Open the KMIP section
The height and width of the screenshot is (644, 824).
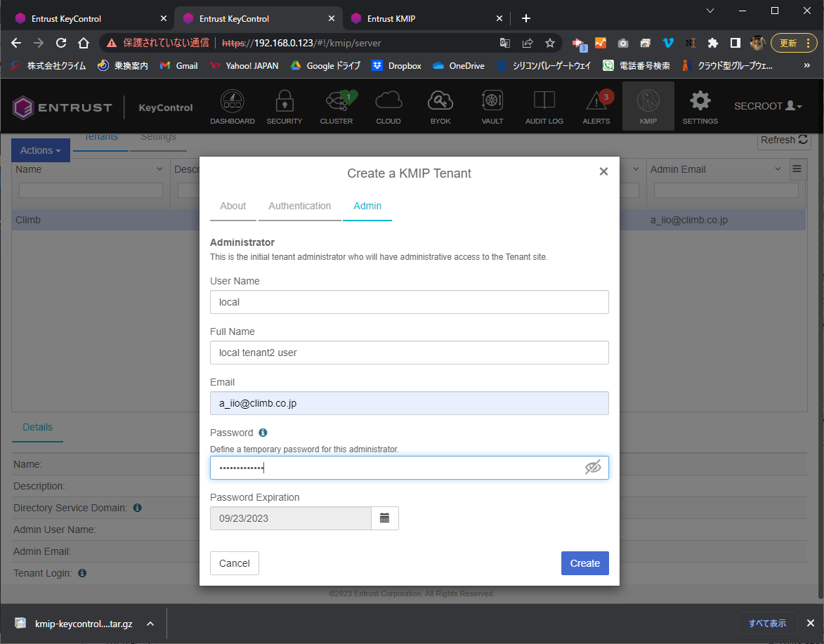click(648, 107)
